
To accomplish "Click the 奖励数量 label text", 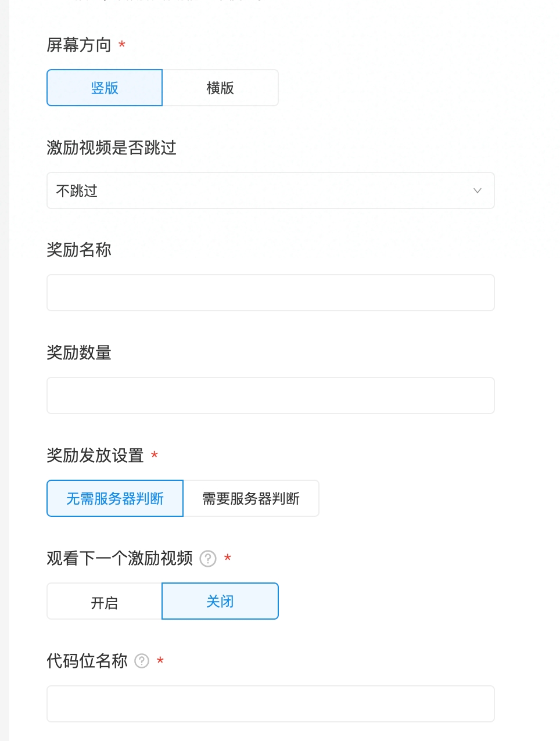I will pyautogui.click(x=79, y=352).
